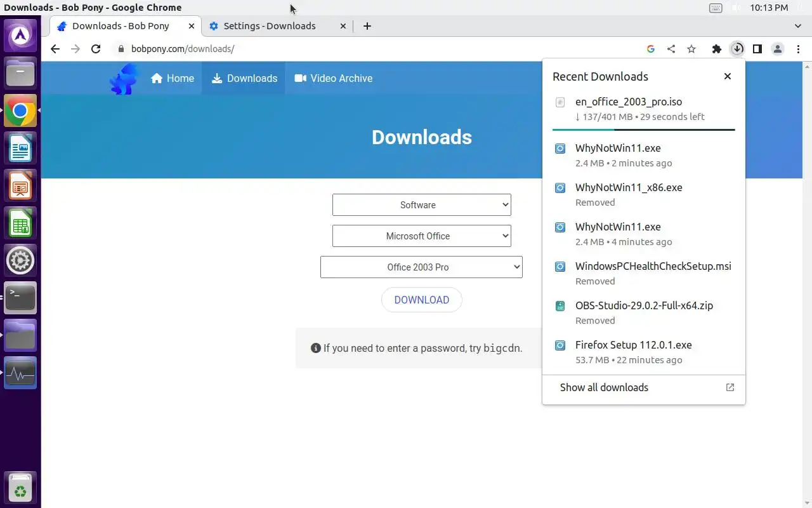Viewport: 812px width, 508px height.
Task: Reload the current page
Action: coord(96,49)
